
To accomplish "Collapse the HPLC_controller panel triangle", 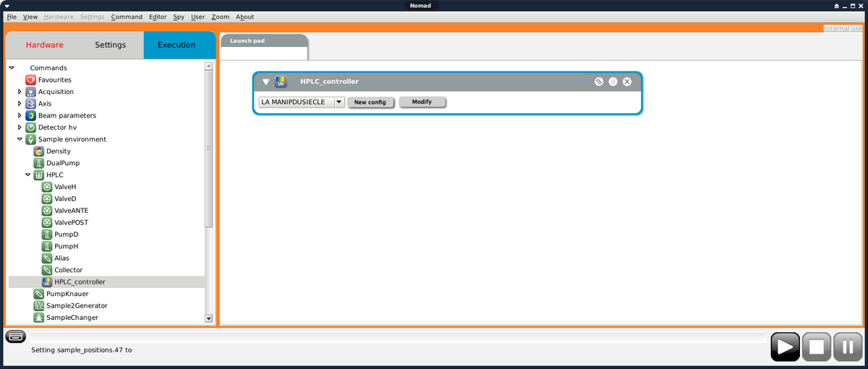I will click(x=265, y=82).
